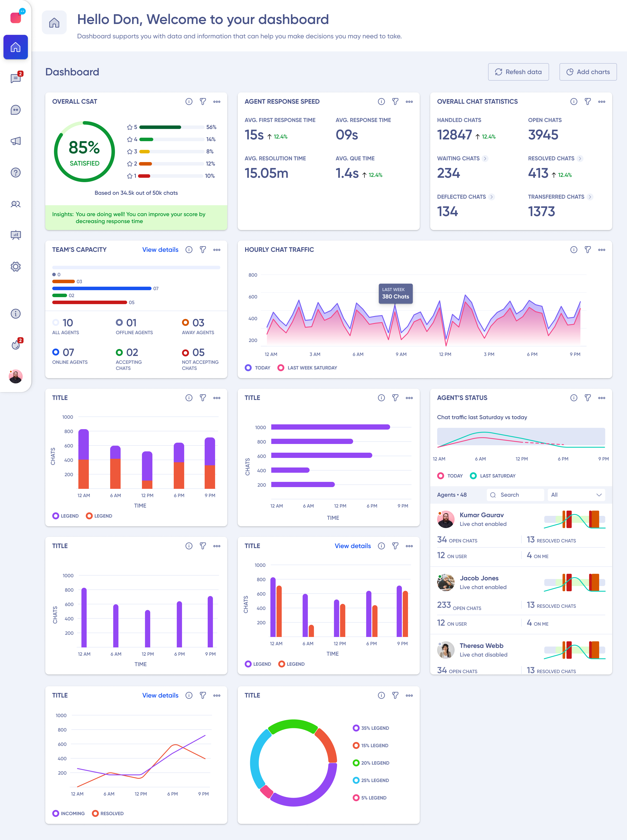627x840 pixels.
Task: Expand the Waiting Chats chevron
Action: pos(485,158)
